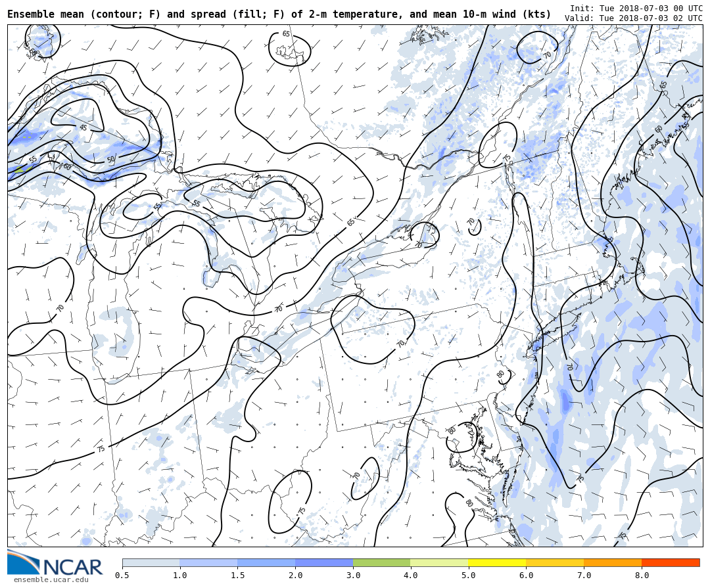Click the periwinkle 2.0–3.0 legend swatch
This screenshot has width=710, height=588.
(x=324, y=562)
